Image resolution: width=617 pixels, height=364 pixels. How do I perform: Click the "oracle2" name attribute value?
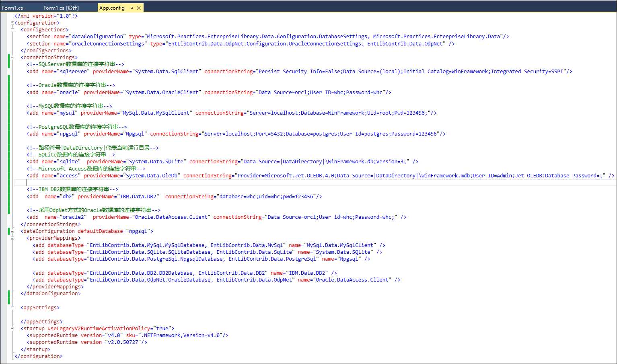pyautogui.click(x=73, y=217)
